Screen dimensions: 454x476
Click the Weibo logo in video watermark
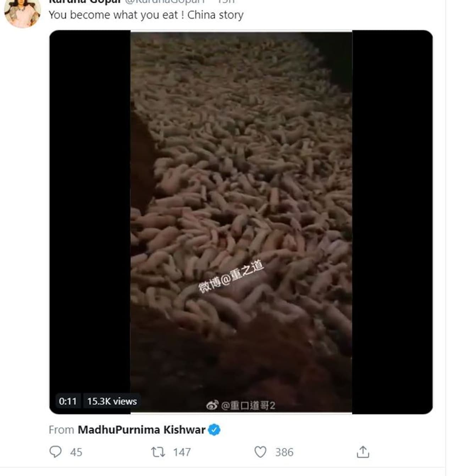point(212,405)
